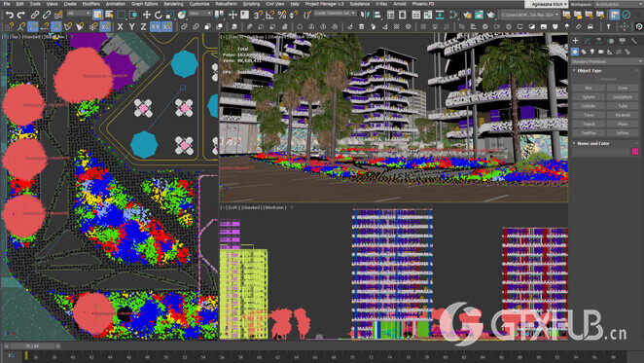This screenshot has height=363, width=644.
Task: Open the Display command panel tab
Action: pos(623,40)
